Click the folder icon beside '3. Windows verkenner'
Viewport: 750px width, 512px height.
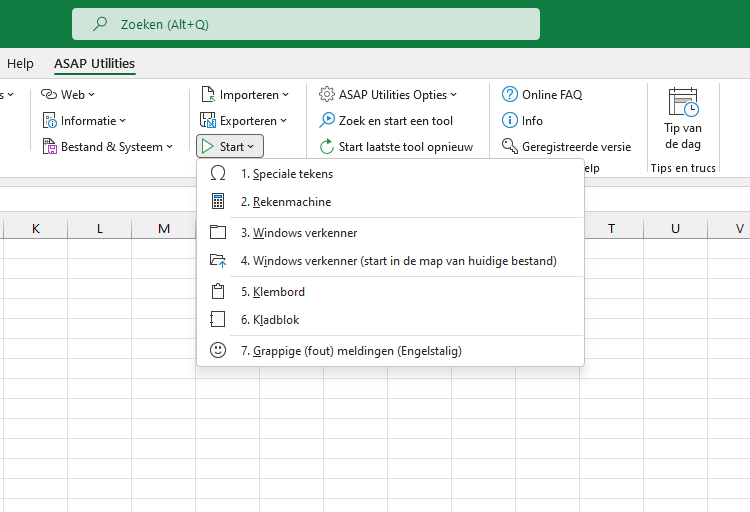pos(218,232)
